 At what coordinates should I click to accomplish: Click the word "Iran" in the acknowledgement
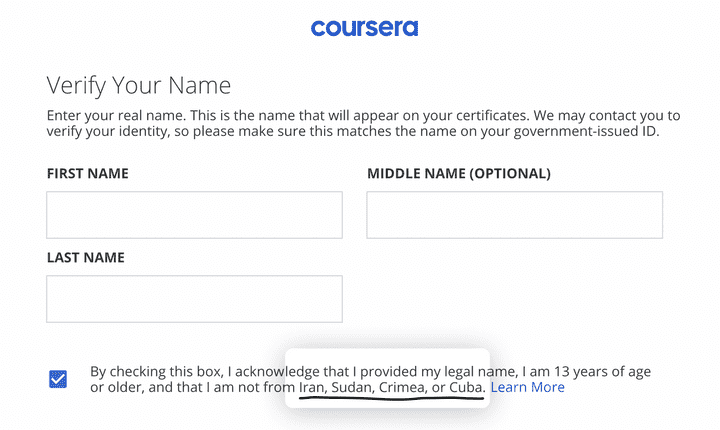click(313, 387)
